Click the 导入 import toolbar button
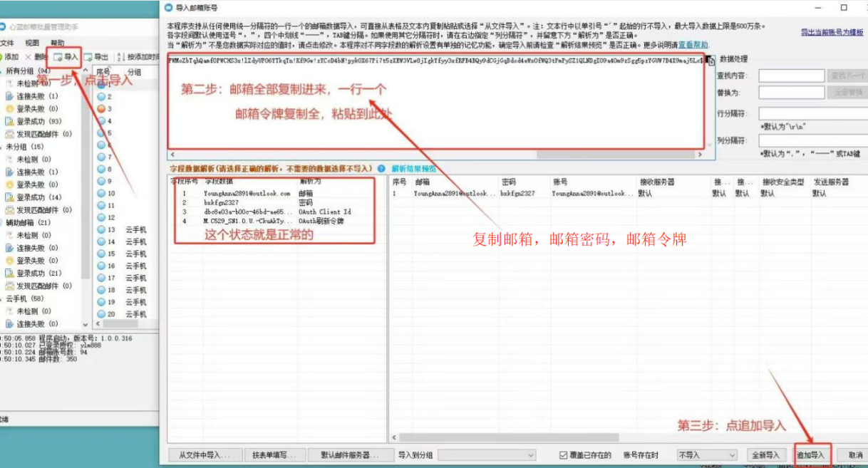Viewport: 868px width, 468px height. pos(65,57)
